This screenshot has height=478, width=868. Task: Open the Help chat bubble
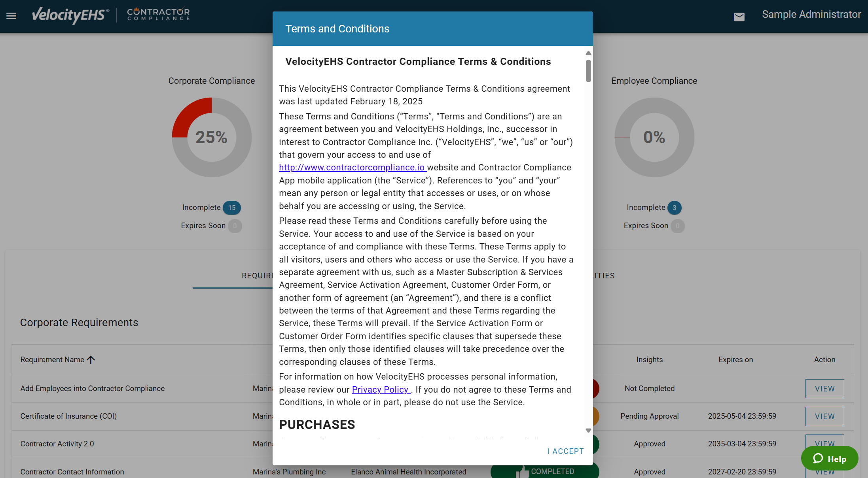coord(829,459)
